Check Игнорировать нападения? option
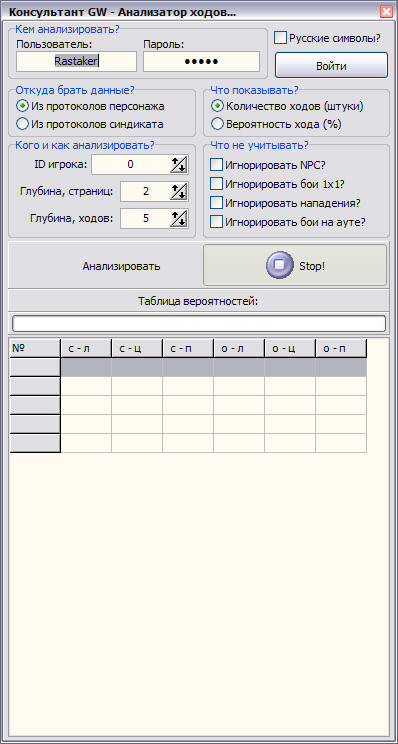Image resolution: width=398 pixels, height=744 pixels. pyautogui.click(x=216, y=203)
